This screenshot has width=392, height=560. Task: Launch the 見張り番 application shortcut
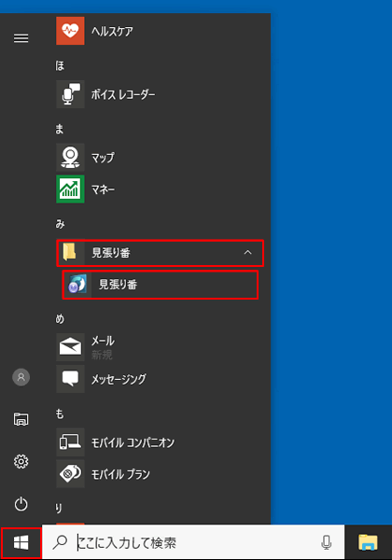[x=160, y=285]
